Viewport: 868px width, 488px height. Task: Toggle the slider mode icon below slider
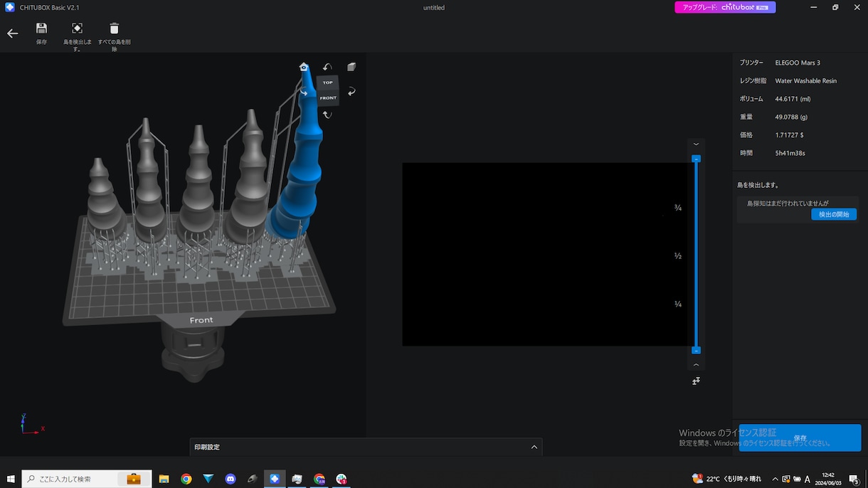click(697, 381)
